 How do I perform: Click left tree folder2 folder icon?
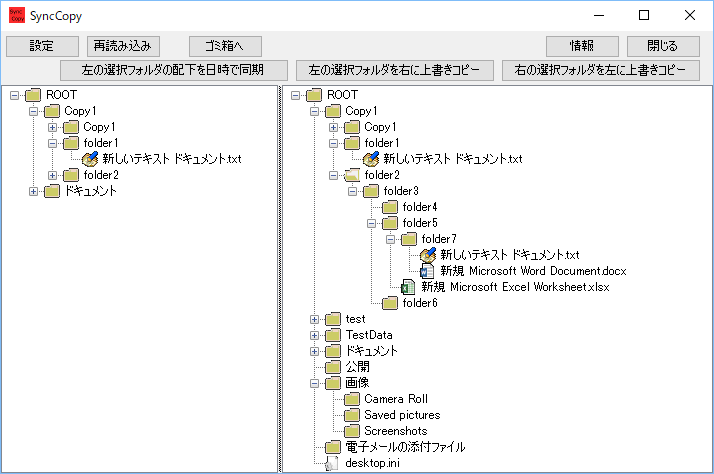[71, 175]
